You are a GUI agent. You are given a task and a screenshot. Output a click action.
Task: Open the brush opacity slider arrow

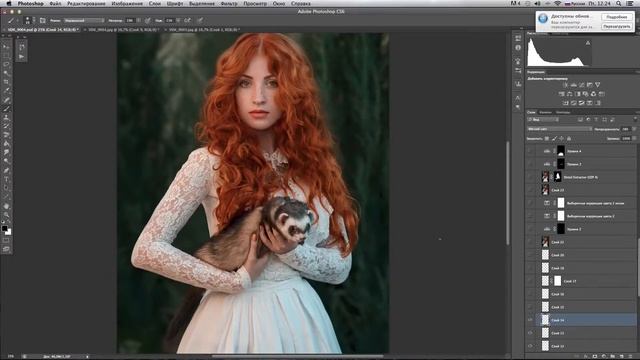coord(138,20)
